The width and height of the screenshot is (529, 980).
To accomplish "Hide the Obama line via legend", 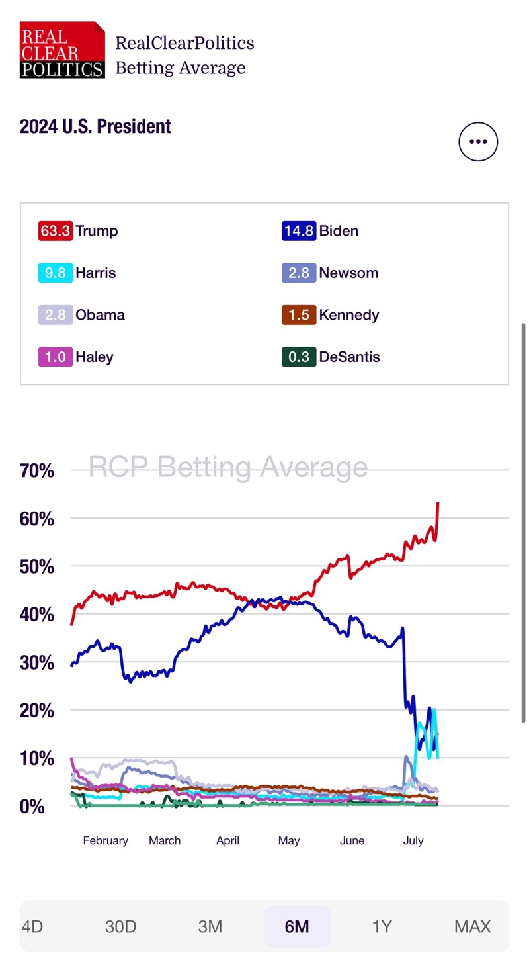I will [x=82, y=315].
